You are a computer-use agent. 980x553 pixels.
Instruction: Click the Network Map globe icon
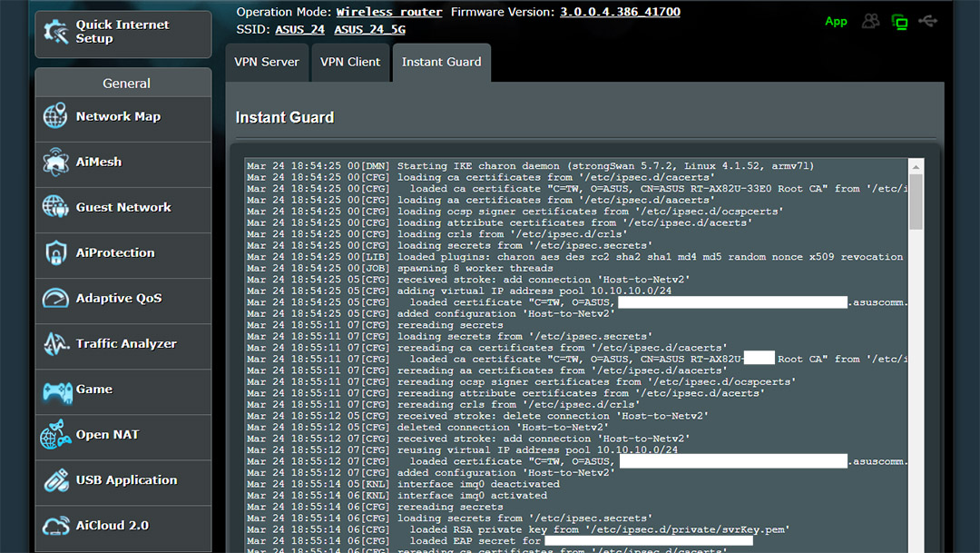(x=55, y=116)
